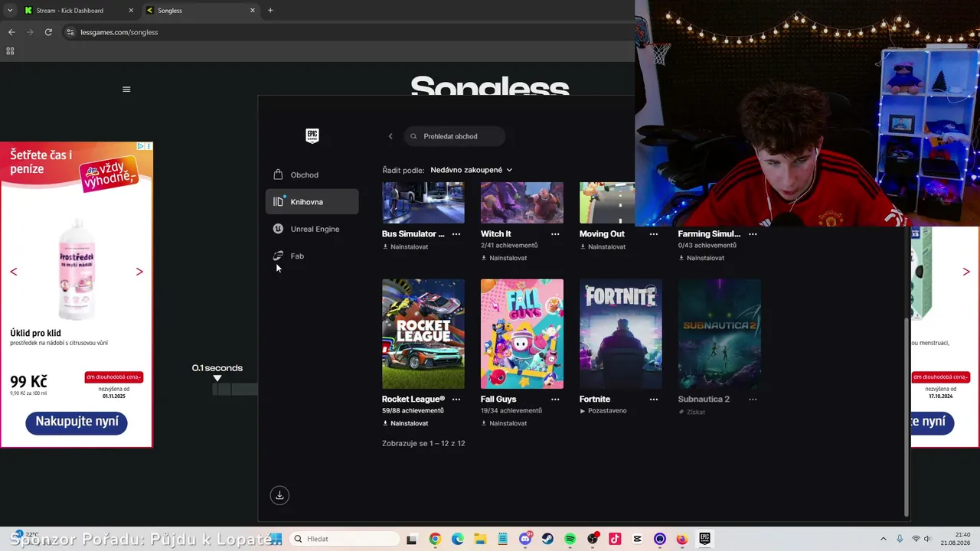This screenshot has height=551, width=980.
Task: Reload the Songless page
Action: pos(48,32)
